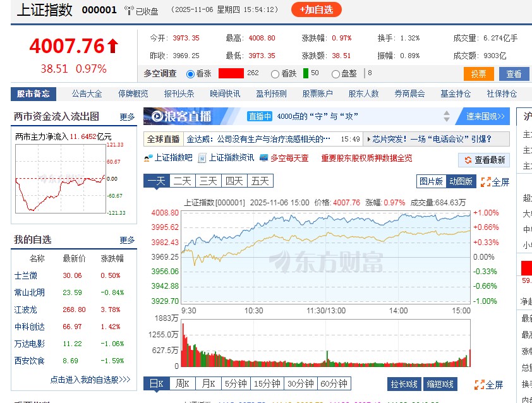Expand 更多 beside 我的自选 panel

point(128,239)
